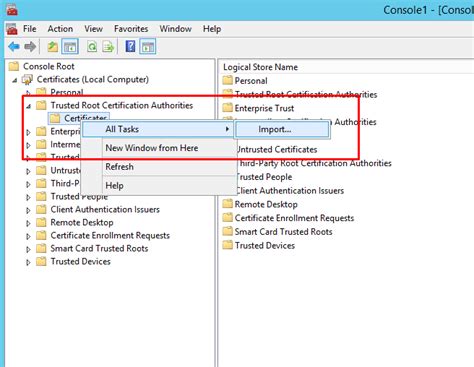Screen dimensions: 474x367
Task: Toggle Show/Hide Action Pane toolbar icon
Action: tap(148, 47)
